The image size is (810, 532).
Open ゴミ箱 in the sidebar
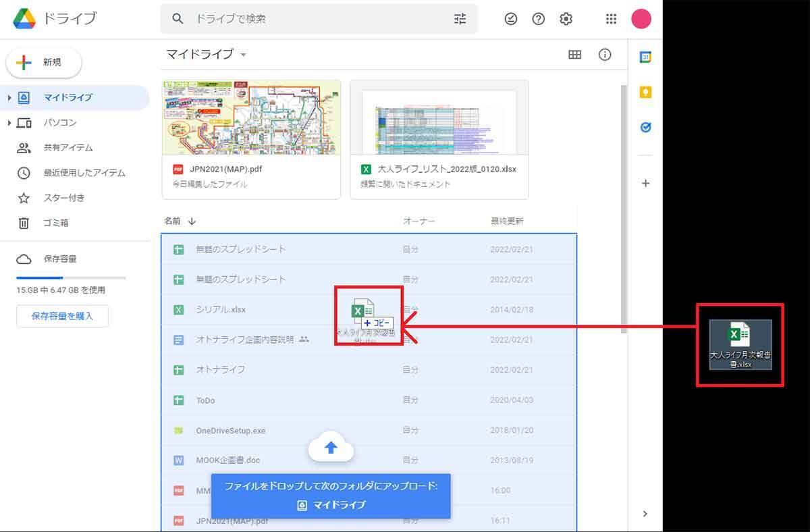(x=55, y=223)
